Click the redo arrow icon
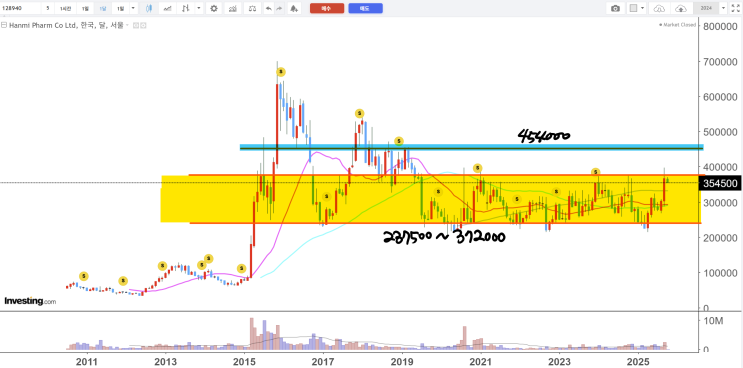The image size is (743, 368). coord(280,8)
